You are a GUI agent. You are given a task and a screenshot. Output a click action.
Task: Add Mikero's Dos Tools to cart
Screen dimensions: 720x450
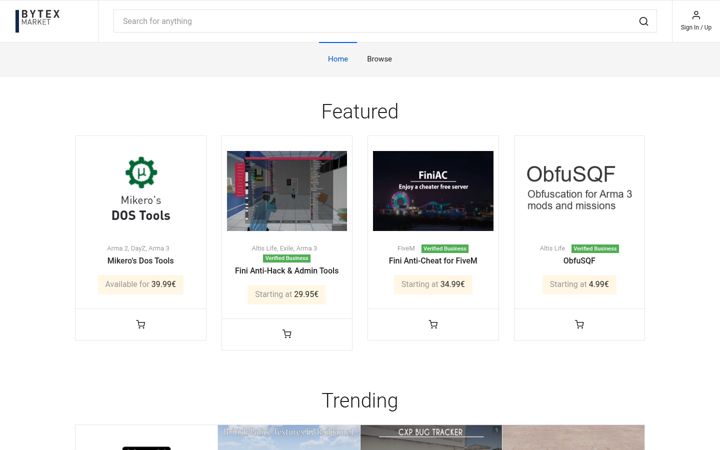pyautogui.click(x=141, y=325)
